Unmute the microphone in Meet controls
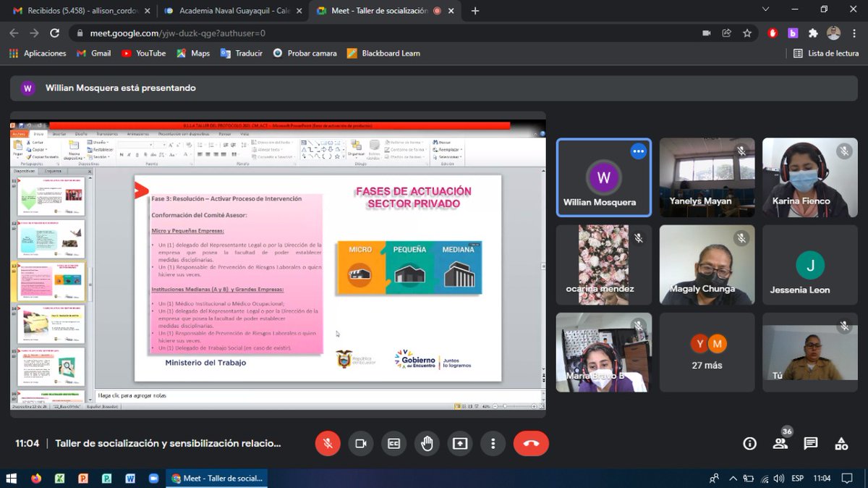The image size is (868, 488). pyautogui.click(x=328, y=444)
